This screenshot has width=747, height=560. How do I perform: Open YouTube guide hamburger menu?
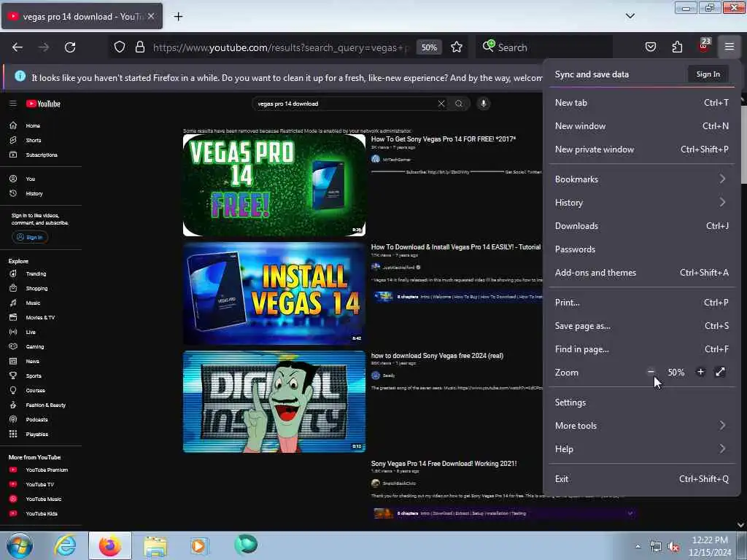(x=13, y=104)
